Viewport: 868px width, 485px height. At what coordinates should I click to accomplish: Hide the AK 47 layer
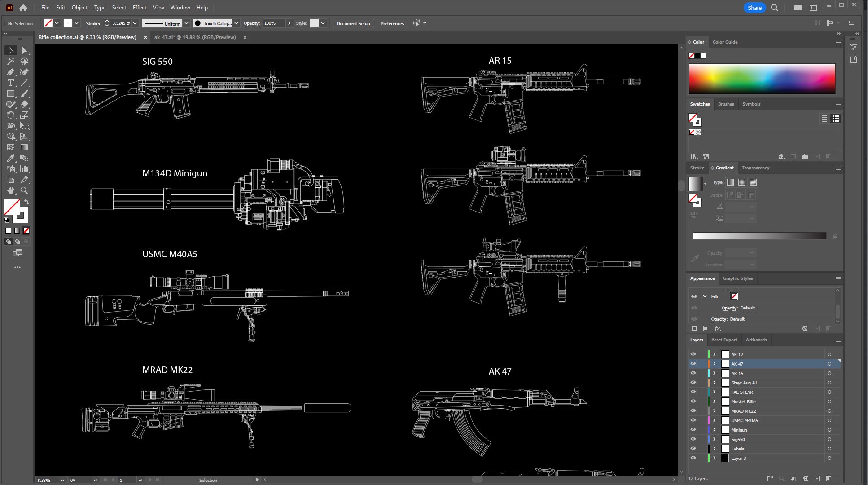click(x=693, y=364)
